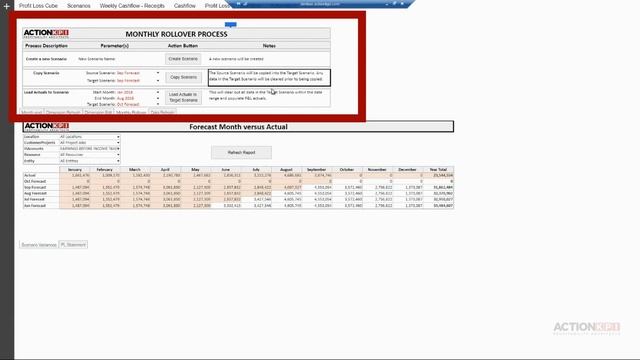The image size is (640, 360).
Task: Open the Entity filter dropdown
Action: 118,161
